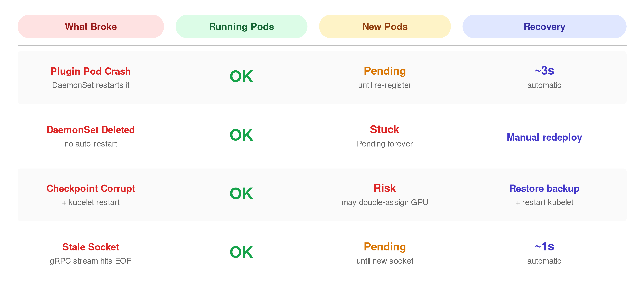Select the Running Pods column header
Image resolution: width=644 pixels, height=293 pixels.
pos(241,26)
